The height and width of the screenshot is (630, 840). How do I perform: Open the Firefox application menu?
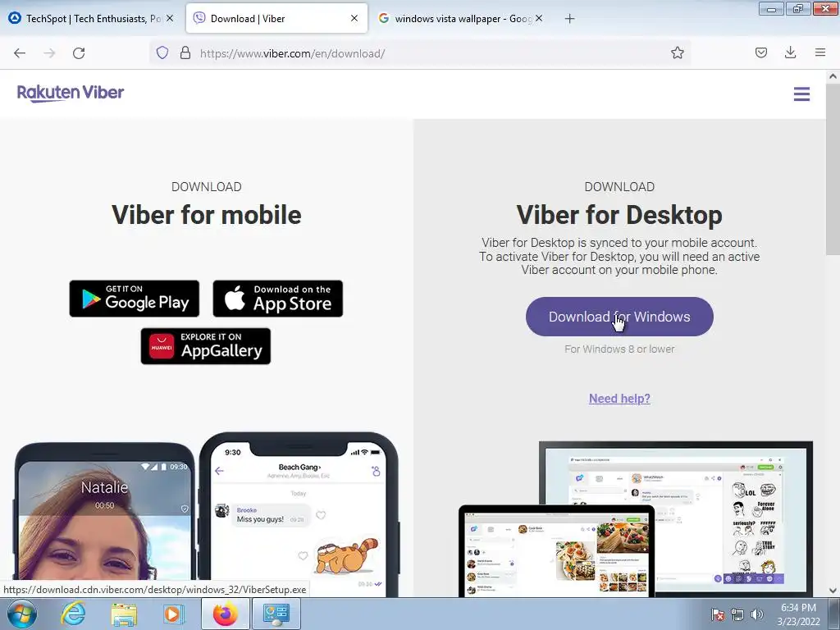pos(820,52)
